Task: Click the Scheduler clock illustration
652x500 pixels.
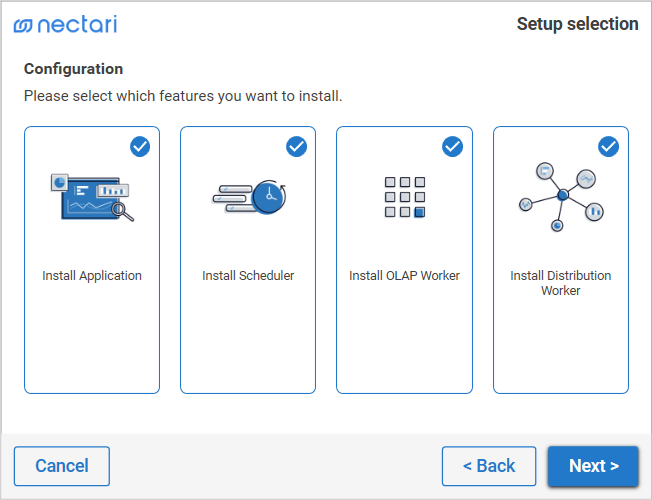Action: pos(249,196)
